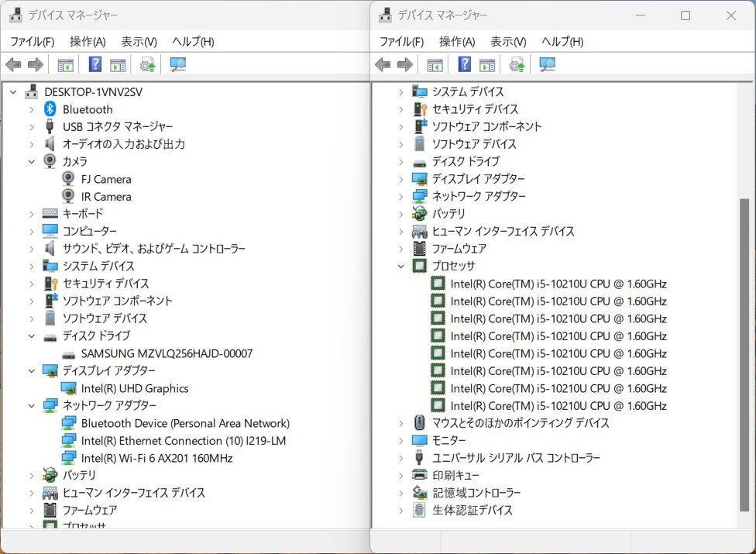Screen dimensions: 756x554
Task: Click the マウスとそのほかのポインティング デバイス mouse icon
Action: coord(420,423)
